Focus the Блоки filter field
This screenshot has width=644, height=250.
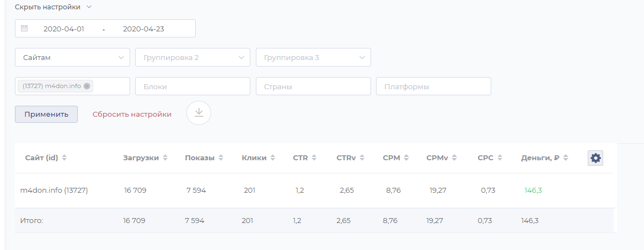[192, 86]
